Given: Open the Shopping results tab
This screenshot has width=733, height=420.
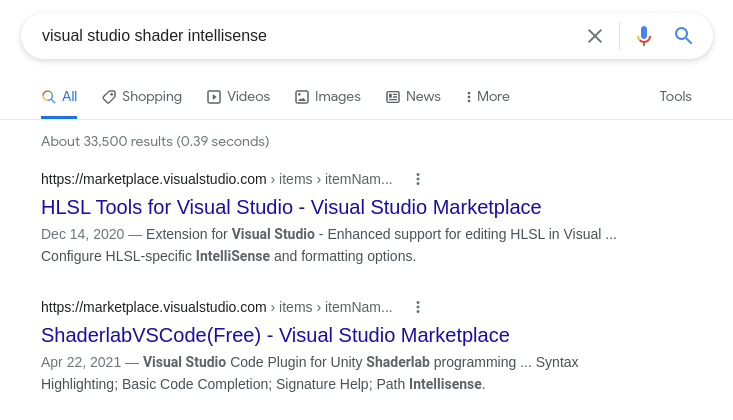Looking at the screenshot, I should pyautogui.click(x=142, y=97).
